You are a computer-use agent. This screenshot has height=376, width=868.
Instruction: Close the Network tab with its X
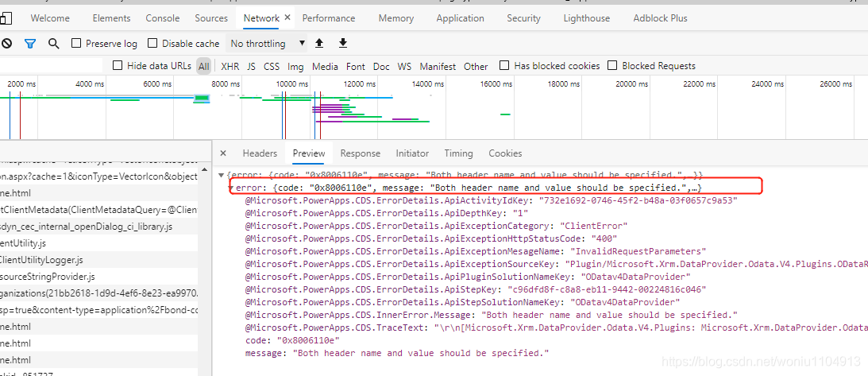(x=287, y=17)
